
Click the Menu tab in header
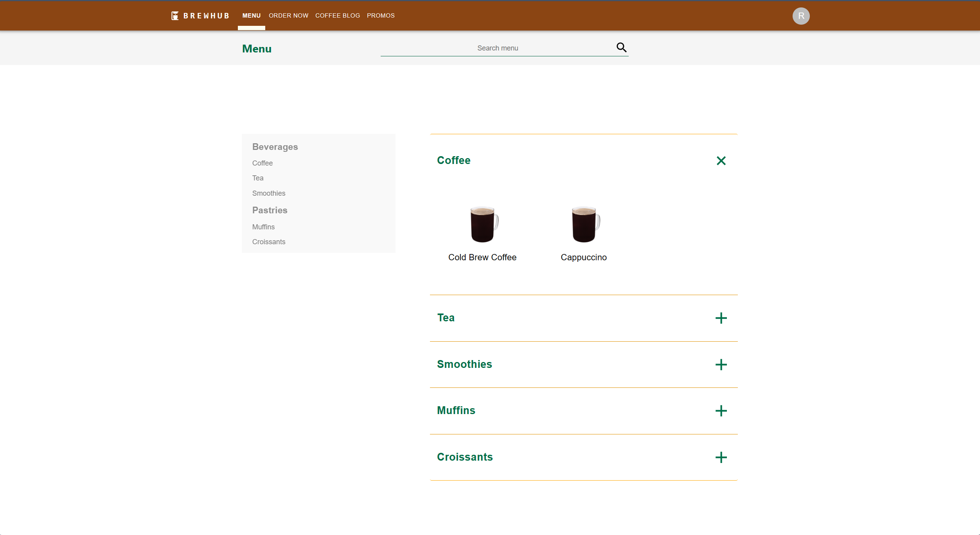pyautogui.click(x=251, y=16)
